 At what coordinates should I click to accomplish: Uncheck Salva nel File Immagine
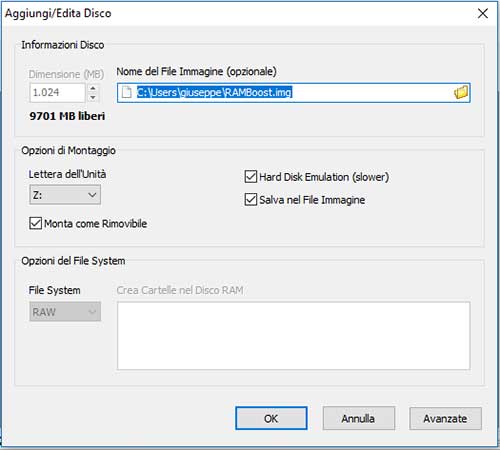251,200
